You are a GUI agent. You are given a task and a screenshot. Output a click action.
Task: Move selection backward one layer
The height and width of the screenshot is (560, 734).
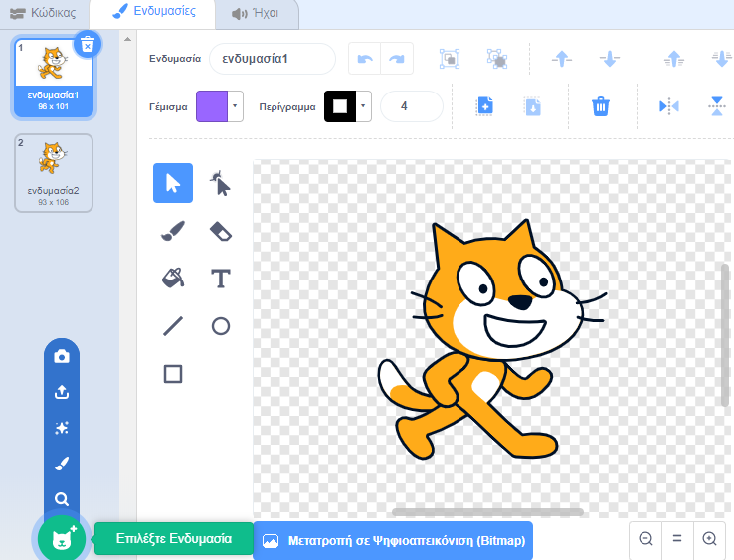coord(610,59)
